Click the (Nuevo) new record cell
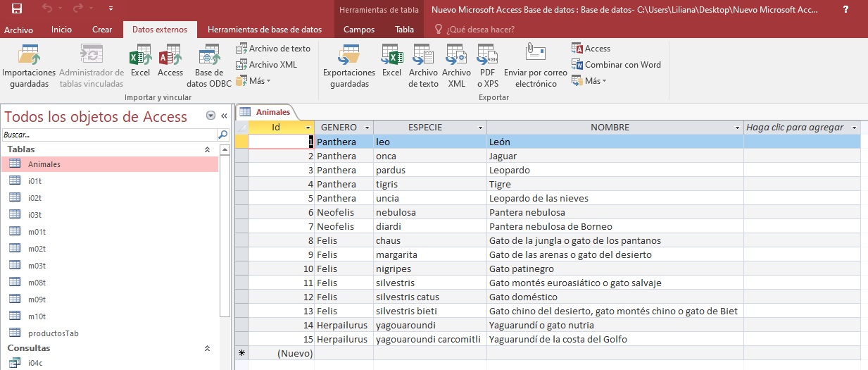 (x=282, y=353)
